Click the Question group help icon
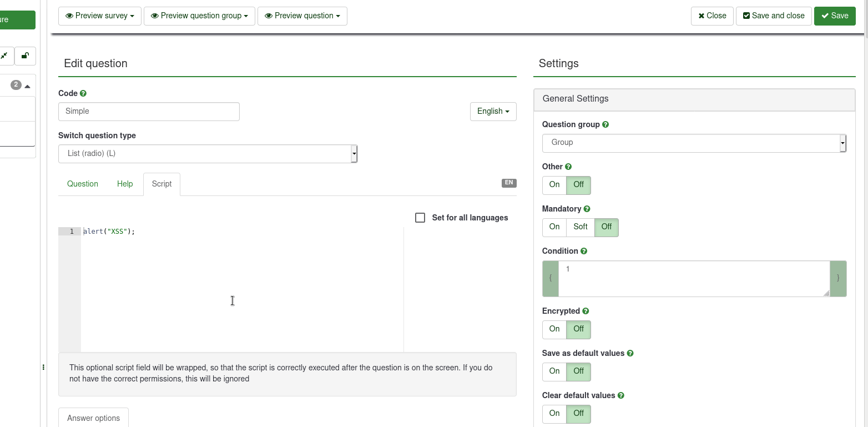 [x=605, y=125]
